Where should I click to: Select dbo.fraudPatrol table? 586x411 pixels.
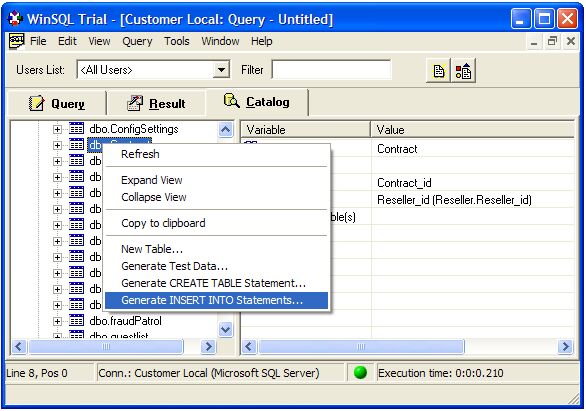[125, 321]
